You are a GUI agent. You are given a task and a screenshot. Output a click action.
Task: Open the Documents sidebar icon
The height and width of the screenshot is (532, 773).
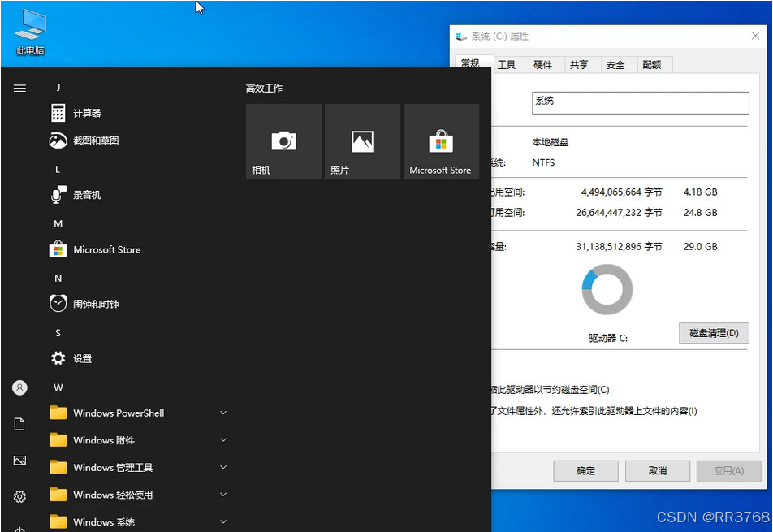pyautogui.click(x=19, y=424)
